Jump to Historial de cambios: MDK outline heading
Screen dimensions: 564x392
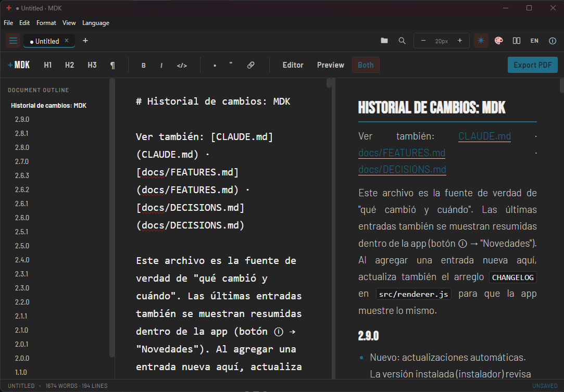point(48,105)
